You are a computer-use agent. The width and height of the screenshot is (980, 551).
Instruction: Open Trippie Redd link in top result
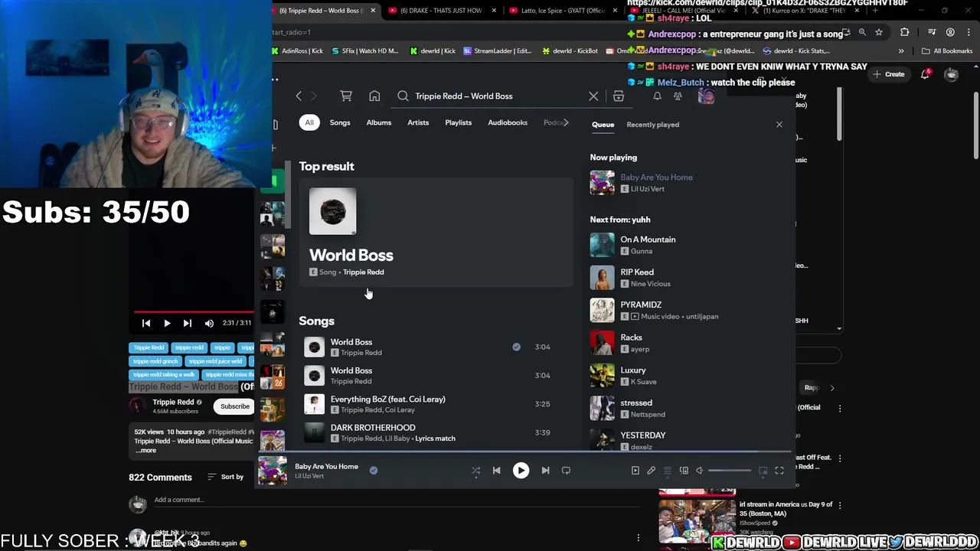(364, 272)
